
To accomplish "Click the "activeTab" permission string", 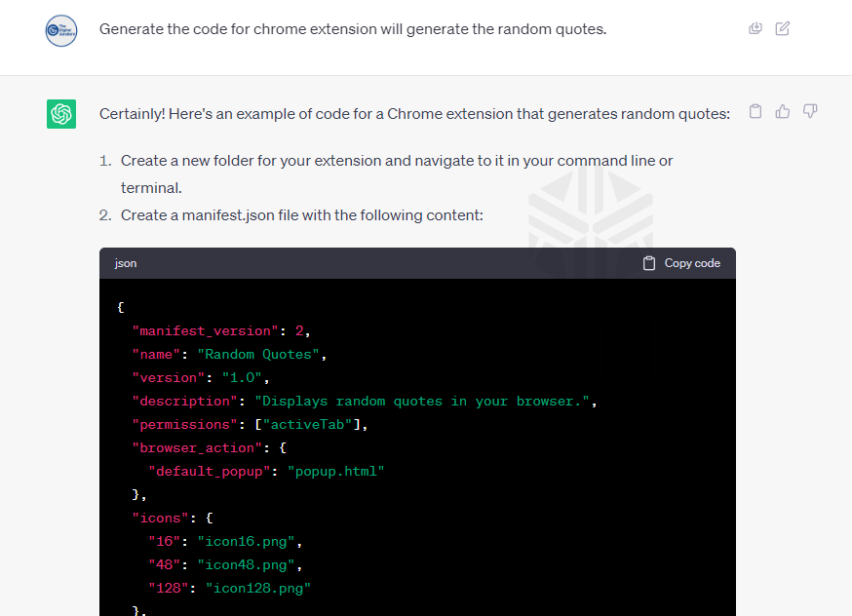I will coord(311,424).
